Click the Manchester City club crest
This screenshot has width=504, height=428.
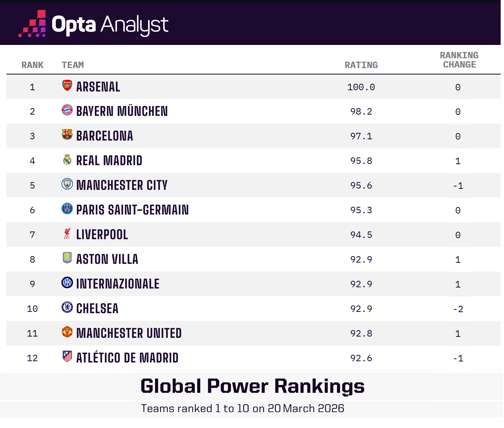(x=67, y=184)
